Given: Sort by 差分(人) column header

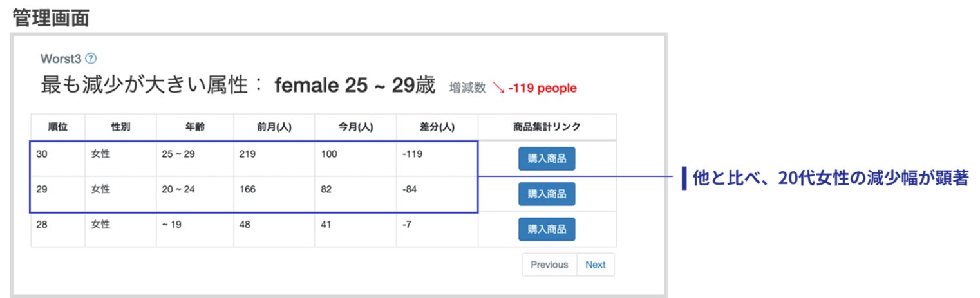Looking at the screenshot, I should click(437, 127).
